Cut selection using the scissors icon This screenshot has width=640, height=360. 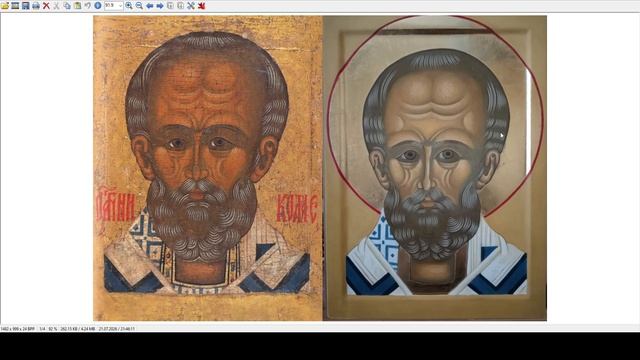tap(56, 6)
